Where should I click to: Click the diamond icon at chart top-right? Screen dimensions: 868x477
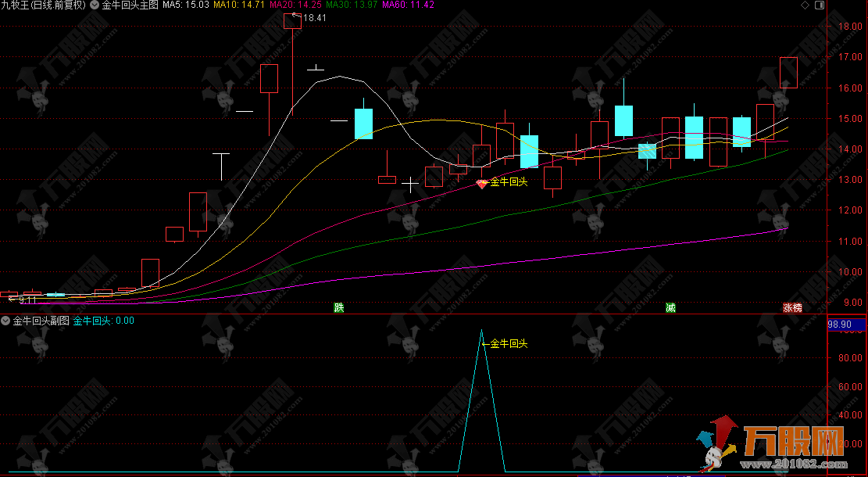805,5
